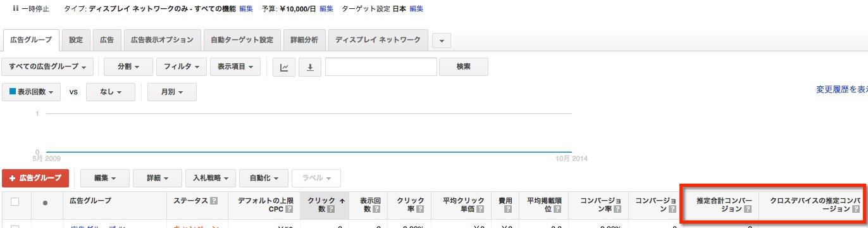The image size is (868, 228).
Task: Click the 一時停止 pause status icon
Action: tap(15, 9)
